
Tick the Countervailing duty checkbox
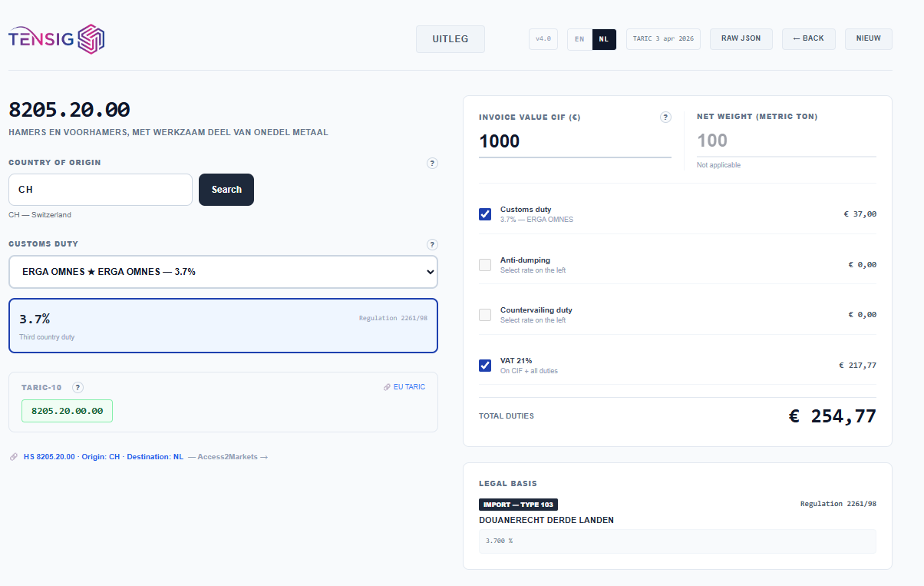[x=485, y=315]
